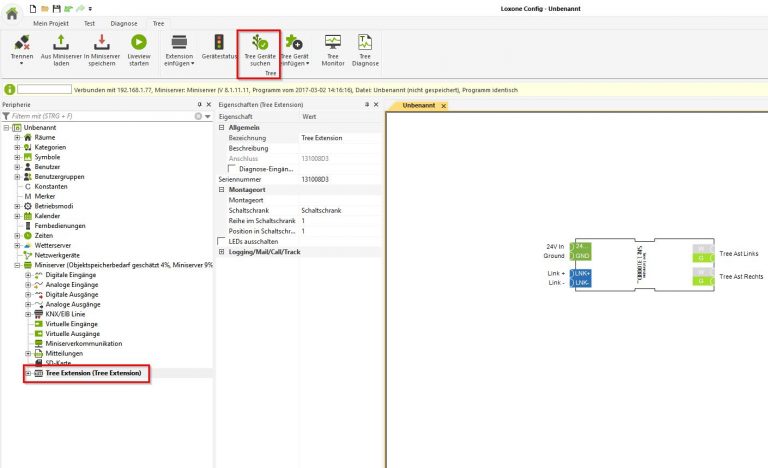This screenshot has height=468, width=768.
Task: Click Aus Miniserver laden icon
Action: pyautogui.click(x=60, y=43)
